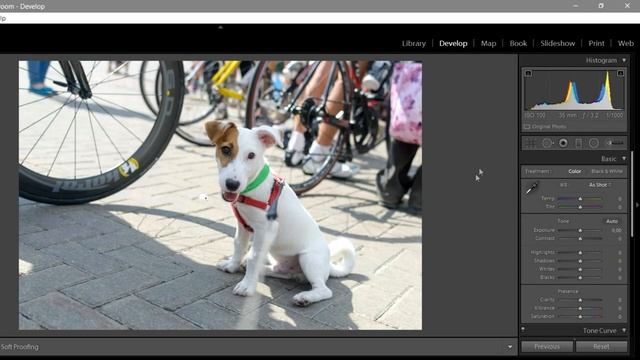Image resolution: width=640 pixels, height=360 pixels.
Task: Open the As Shot white balance dropdown
Action: pos(600,185)
